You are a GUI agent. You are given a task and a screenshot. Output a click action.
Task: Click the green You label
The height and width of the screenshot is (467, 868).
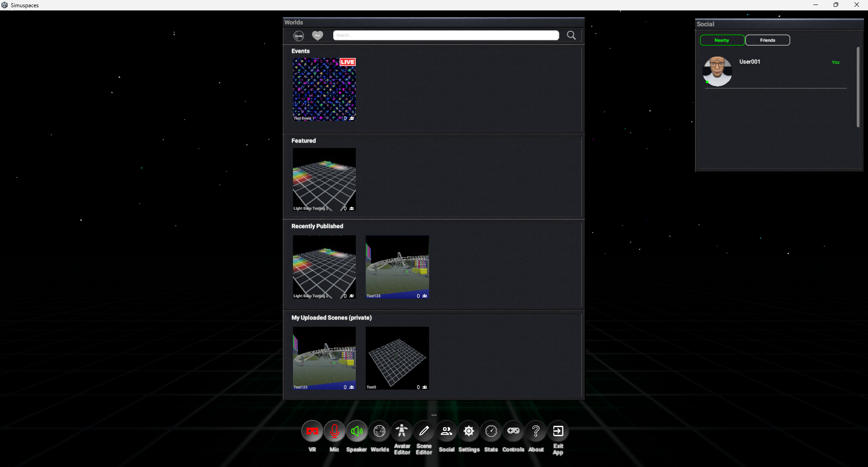[835, 62]
